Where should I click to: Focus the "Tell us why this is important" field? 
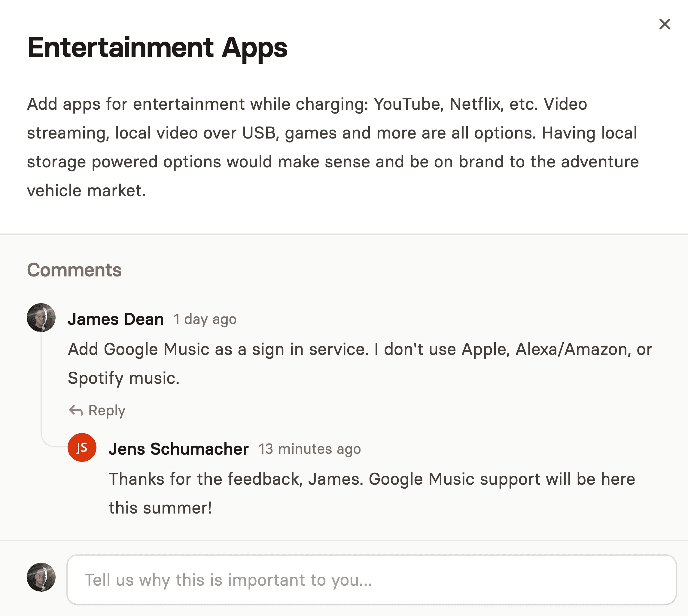pyautogui.click(x=372, y=580)
